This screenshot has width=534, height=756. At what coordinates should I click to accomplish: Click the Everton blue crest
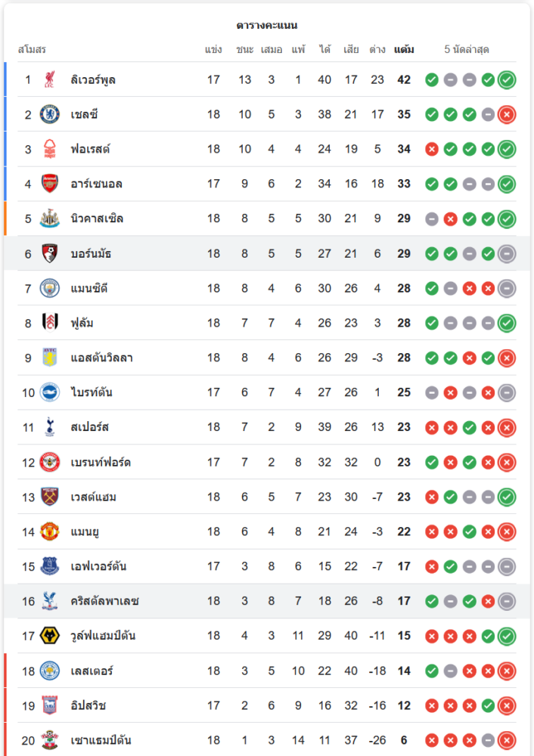click(50, 566)
